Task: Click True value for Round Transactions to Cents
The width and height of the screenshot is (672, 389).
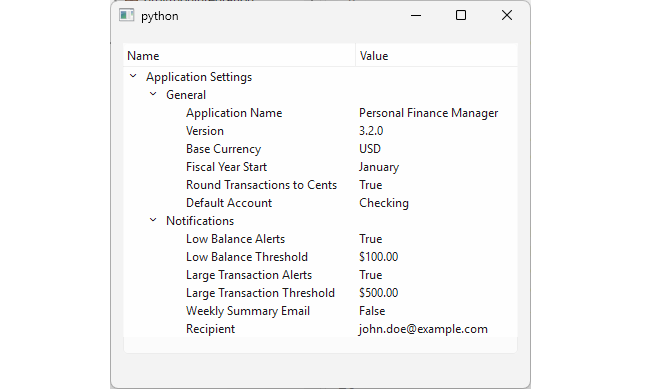Action: pos(371,185)
